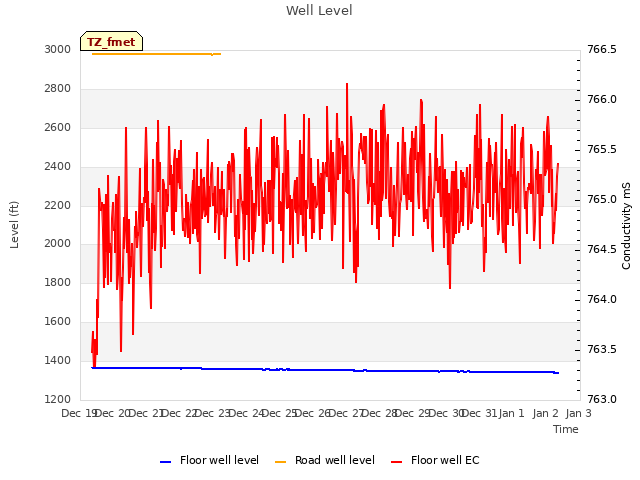Click the 1400 tick label on left axis
Image resolution: width=640 pixels, height=480 pixels.
point(58,360)
